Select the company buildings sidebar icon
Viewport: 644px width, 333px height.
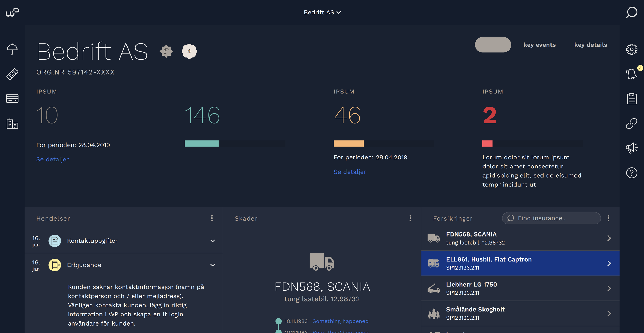(x=12, y=124)
